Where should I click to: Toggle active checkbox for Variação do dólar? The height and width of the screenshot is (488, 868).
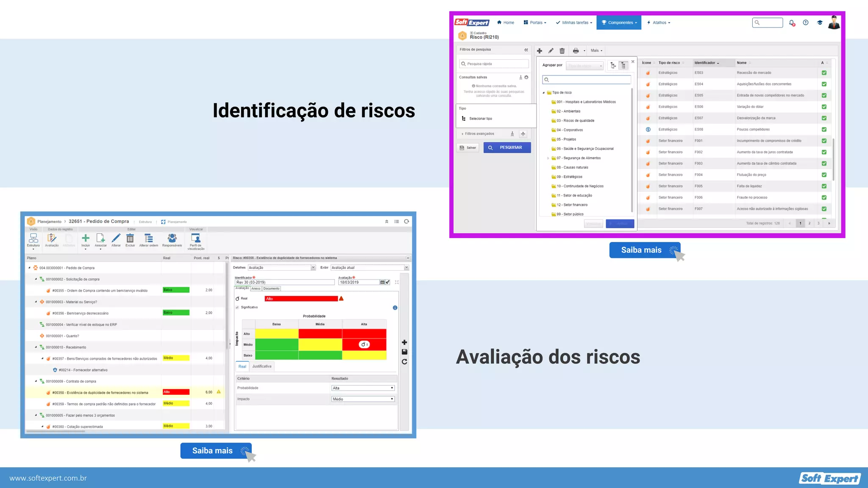coord(824,107)
